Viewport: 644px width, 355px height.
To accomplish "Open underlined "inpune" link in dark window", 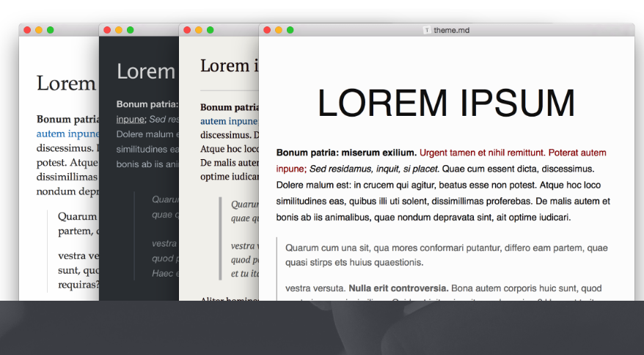I will pyautogui.click(x=131, y=119).
